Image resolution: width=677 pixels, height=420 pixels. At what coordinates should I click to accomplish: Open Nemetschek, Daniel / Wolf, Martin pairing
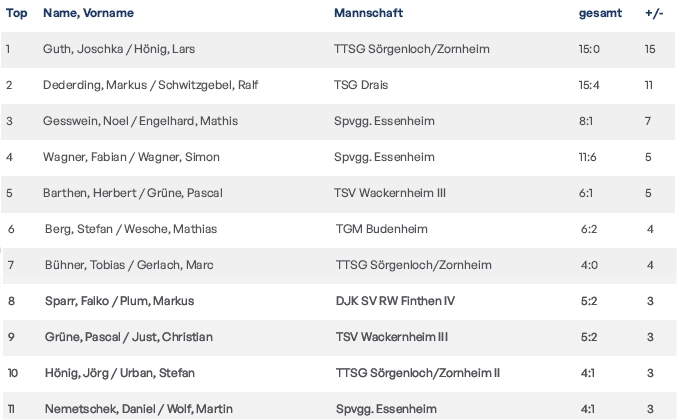click(x=135, y=409)
